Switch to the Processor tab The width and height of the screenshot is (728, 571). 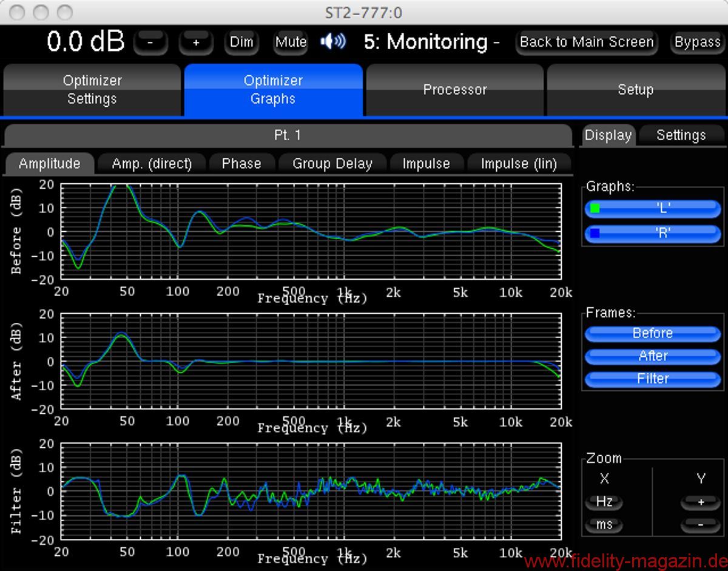click(x=454, y=90)
